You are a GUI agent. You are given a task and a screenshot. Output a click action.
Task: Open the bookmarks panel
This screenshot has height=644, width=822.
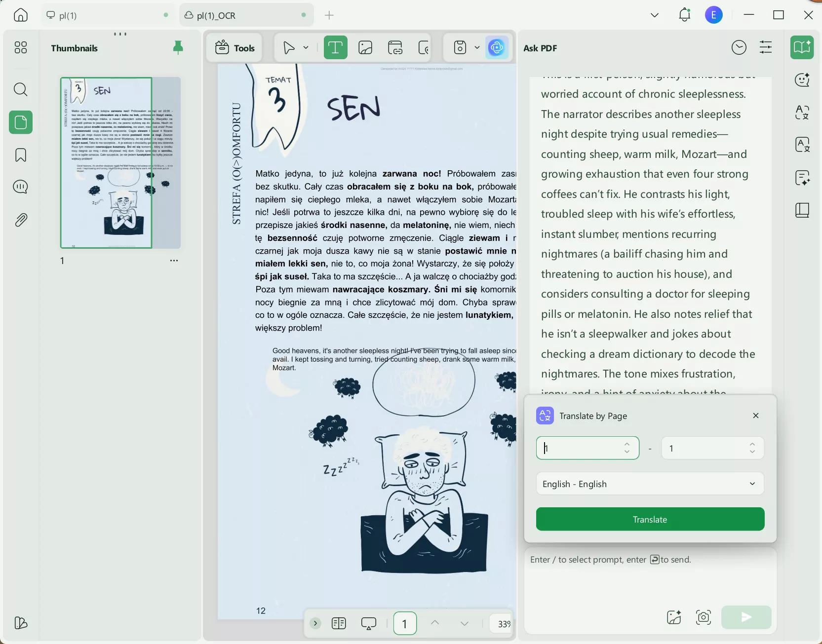coord(20,155)
